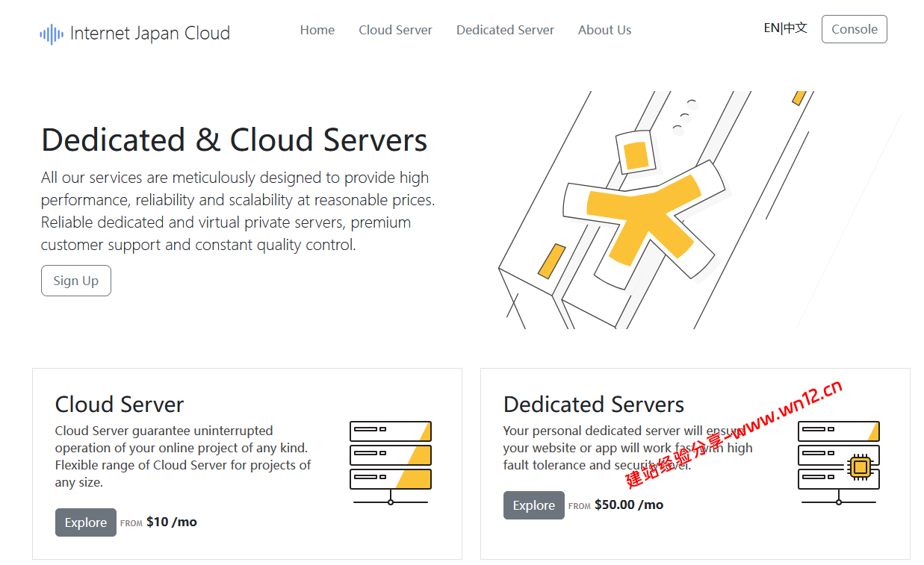Click the Internet Japan Cloud brand name
The width and height of the screenshot is (924, 565).
pos(149,34)
